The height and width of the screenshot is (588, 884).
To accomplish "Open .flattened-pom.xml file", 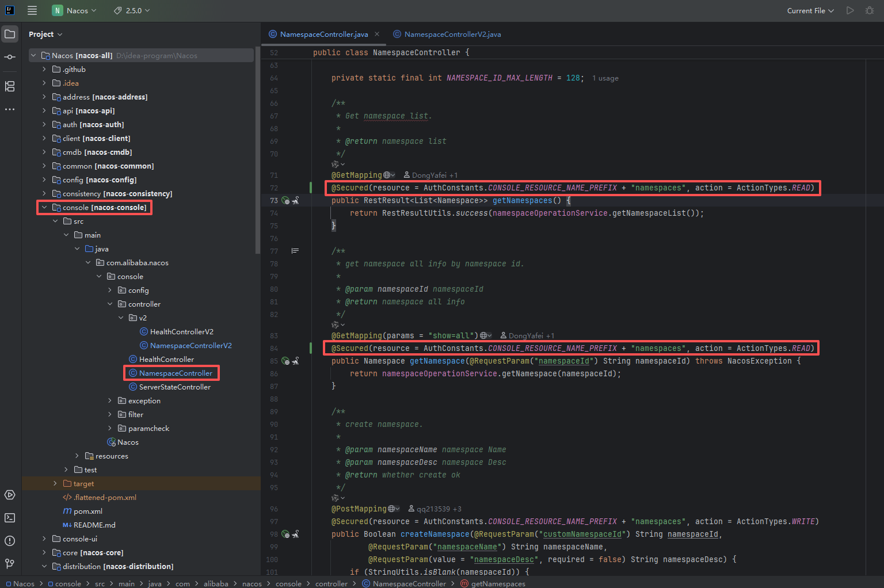I will [x=100, y=498].
